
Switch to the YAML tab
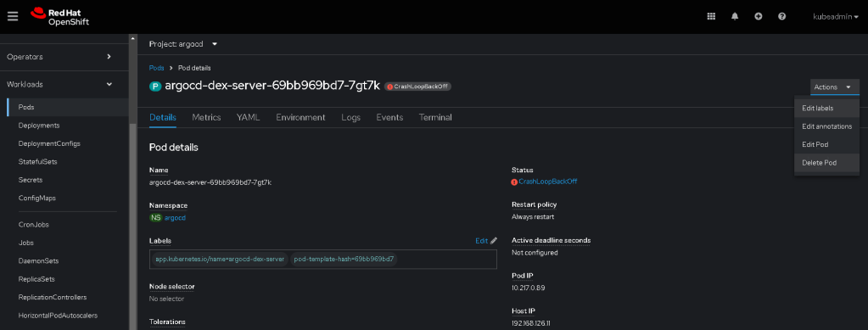248,117
